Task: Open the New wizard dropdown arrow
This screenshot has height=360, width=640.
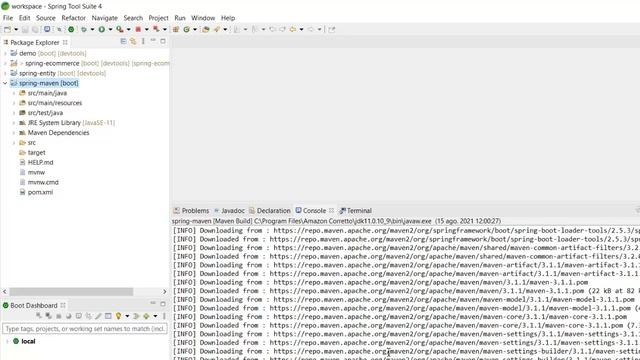Action: coord(16,29)
